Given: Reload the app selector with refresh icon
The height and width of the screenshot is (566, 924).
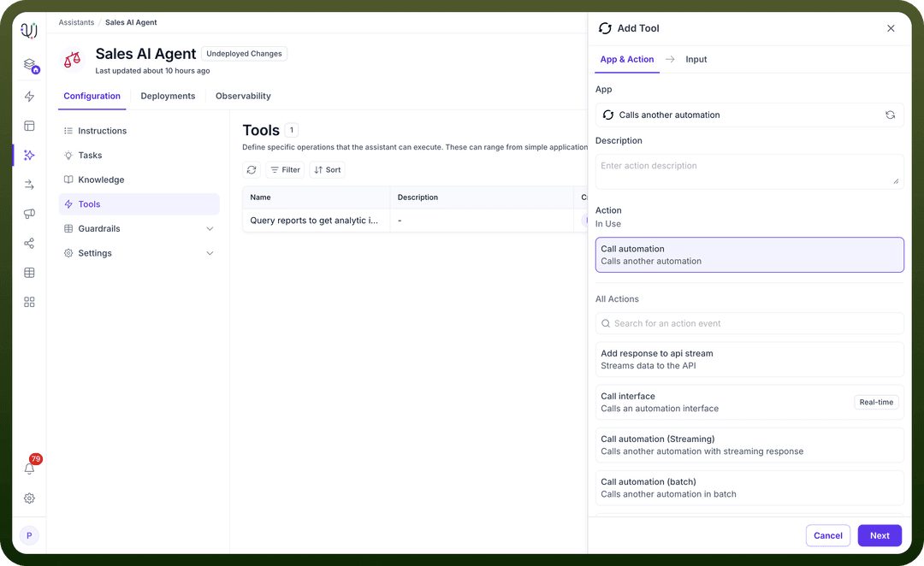Looking at the screenshot, I should 890,115.
